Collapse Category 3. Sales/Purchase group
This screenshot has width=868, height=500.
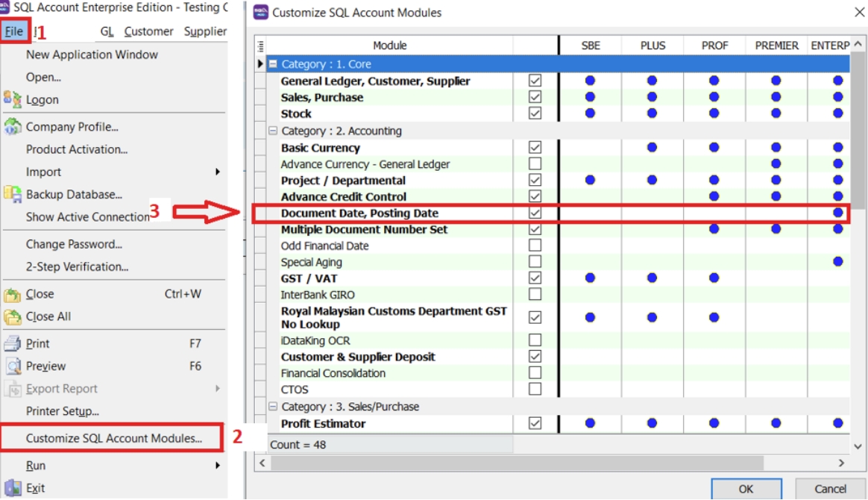coord(274,407)
